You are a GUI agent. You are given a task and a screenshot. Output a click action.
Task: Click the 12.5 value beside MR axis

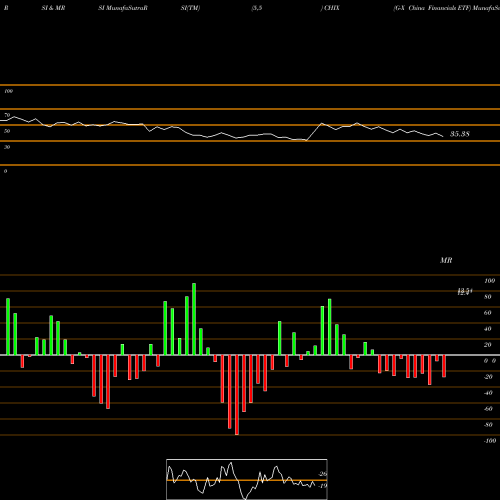click(x=465, y=292)
